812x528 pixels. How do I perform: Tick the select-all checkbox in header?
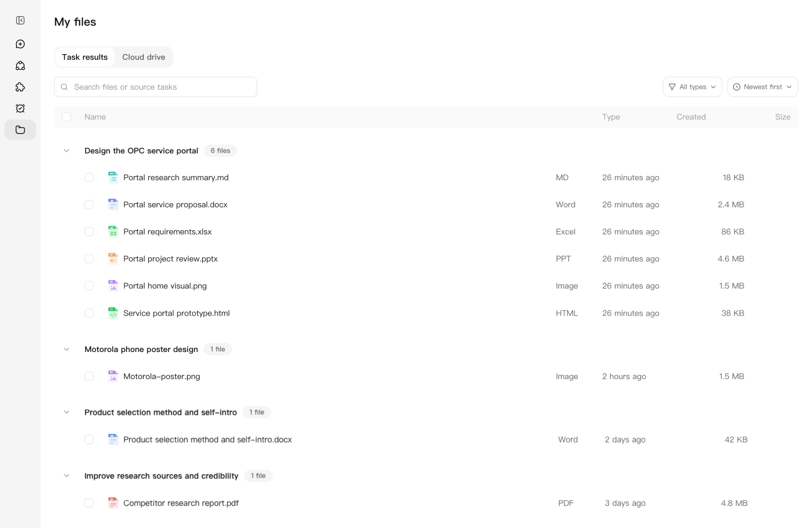(x=66, y=117)
